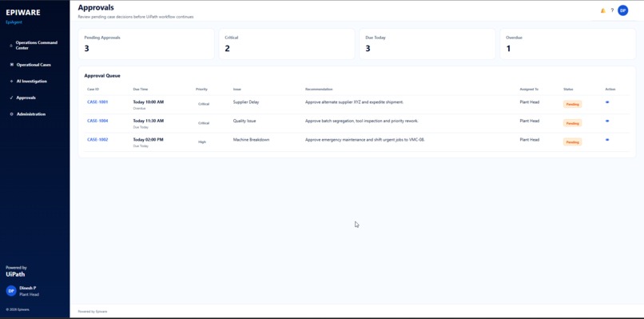Click Pending status badge for Supplier Delay
This screenshot has height=319, width=644.
click(573, 105)
